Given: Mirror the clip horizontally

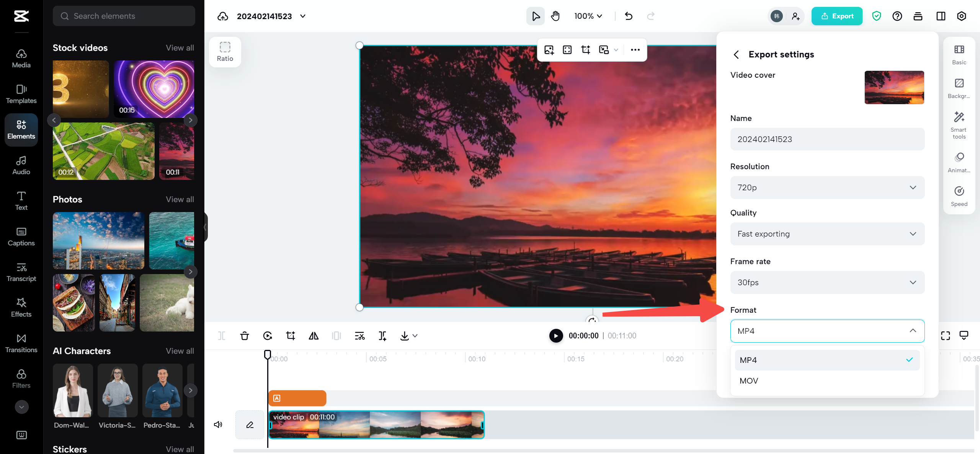Looking at the screenshot, I should (x=314, y=336).
